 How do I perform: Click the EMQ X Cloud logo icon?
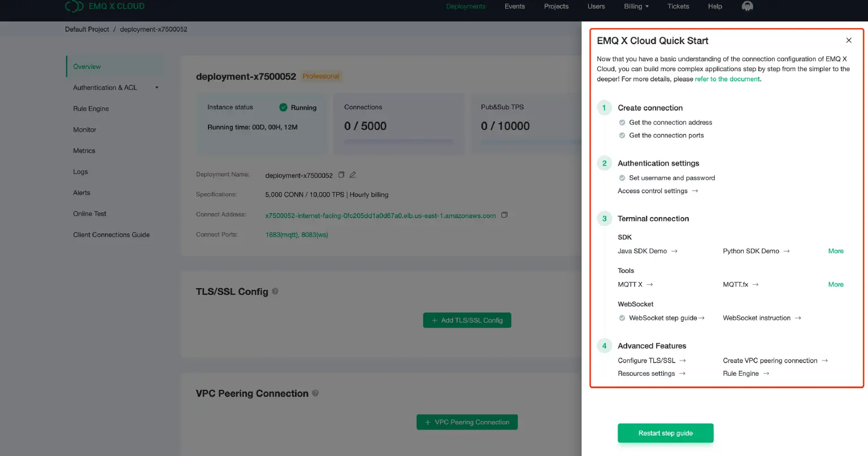pos(74,6)
